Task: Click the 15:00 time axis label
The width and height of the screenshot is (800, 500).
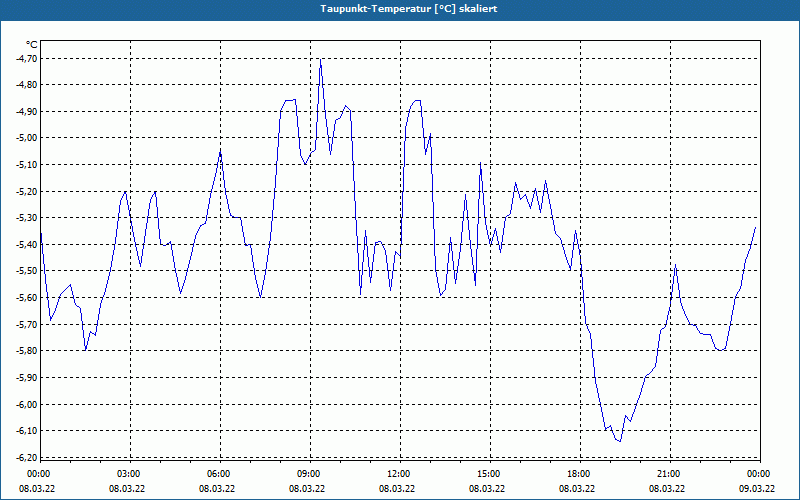Action: click(488, 474)
